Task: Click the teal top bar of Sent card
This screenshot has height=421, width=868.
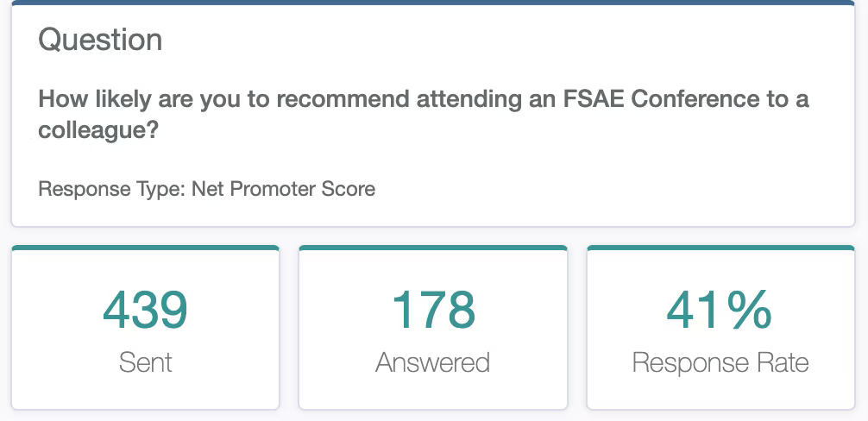Action: pyautogui.click(x=146, y=248)
